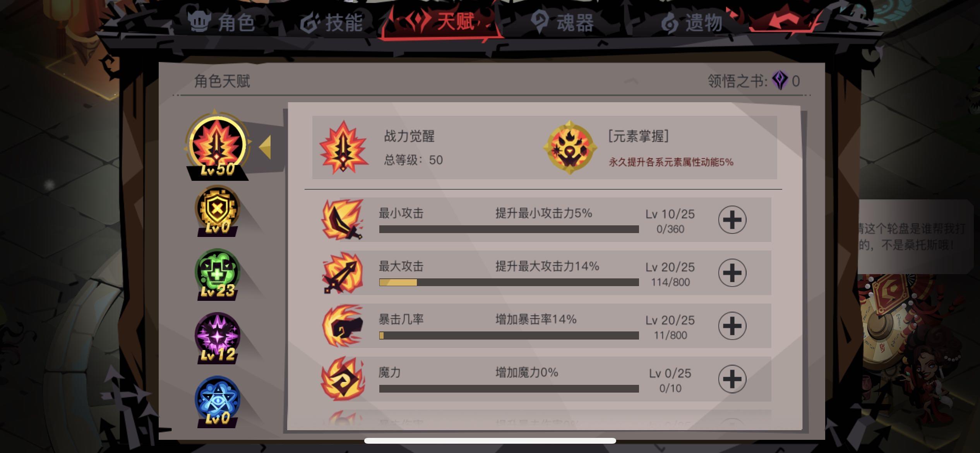This screenshot has width=980, height=453.
Task: Tap the 最小攻击 flaming blade icon
Action: click(343, 220)
